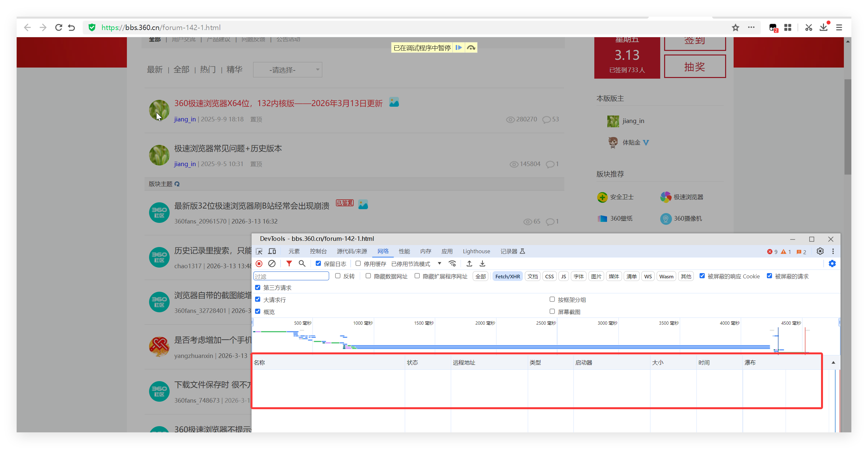The height and width of the screenshot is (449, 868).
Task: Open the throttling mode dropdown arrow
Action: pyautogui.click(x=439, y=263)
